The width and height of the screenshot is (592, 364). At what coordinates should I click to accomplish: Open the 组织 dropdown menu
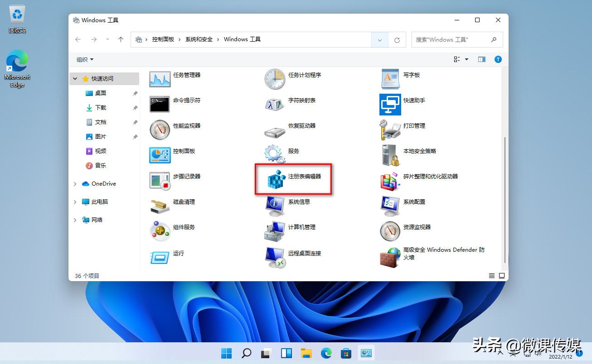pyautogui.click(x=84, y=59)
